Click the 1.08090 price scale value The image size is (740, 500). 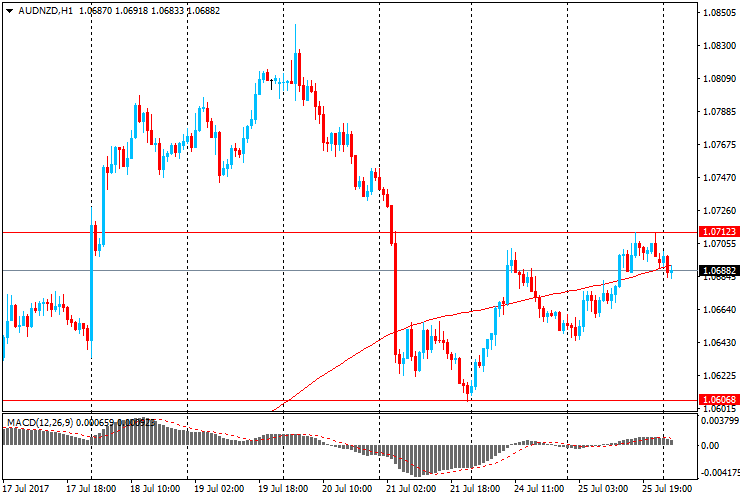pos(719,78)
